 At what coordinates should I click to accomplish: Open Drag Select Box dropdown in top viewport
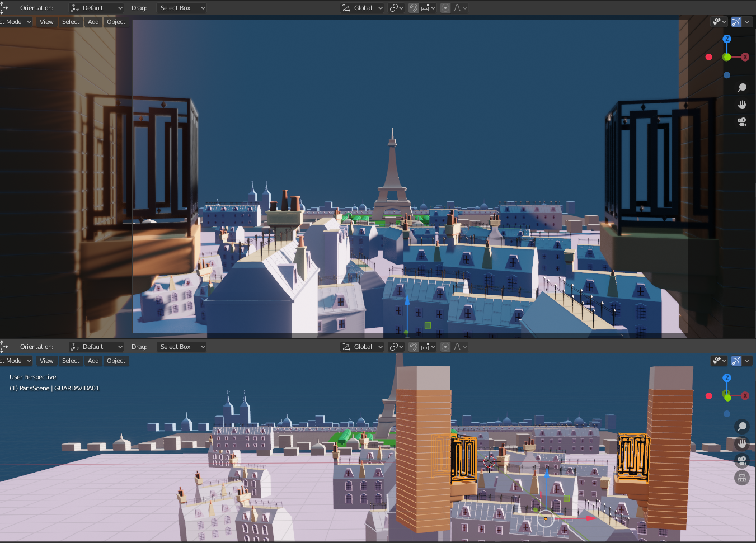(181, 8)
